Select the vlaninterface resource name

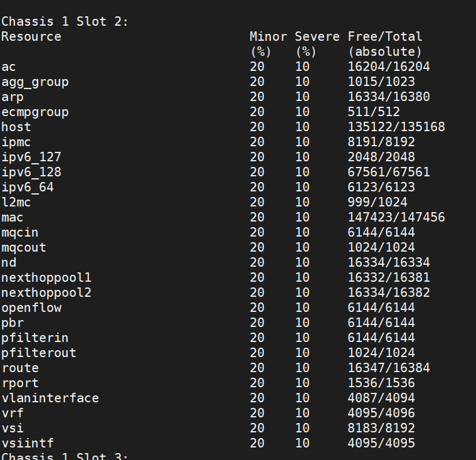[x=50, y=398]
